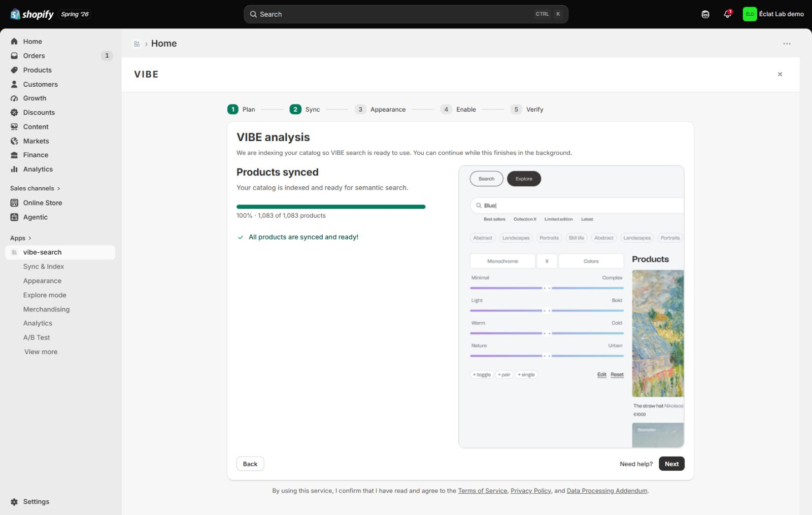Click the straw hat painting thumbnail
The width and height of the screenshot is (812, 515).
[x=658, y=333]
